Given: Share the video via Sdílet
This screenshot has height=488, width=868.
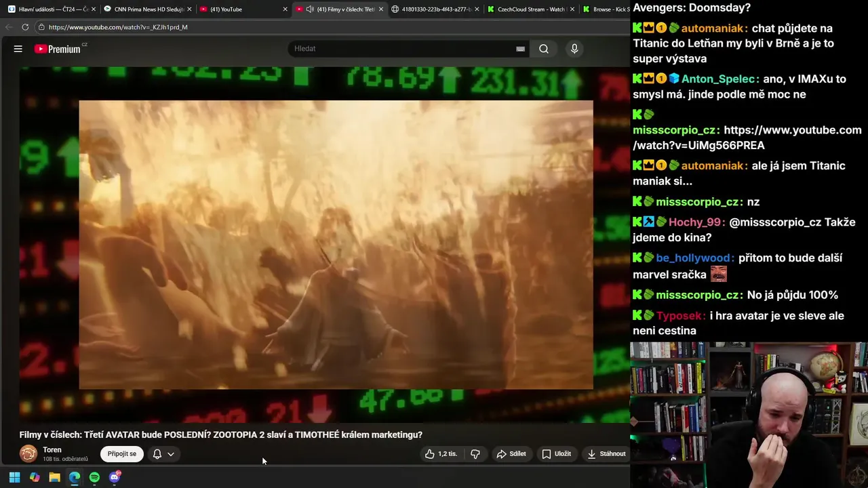Looking at the screenshot, I should [x=511, y=454].
